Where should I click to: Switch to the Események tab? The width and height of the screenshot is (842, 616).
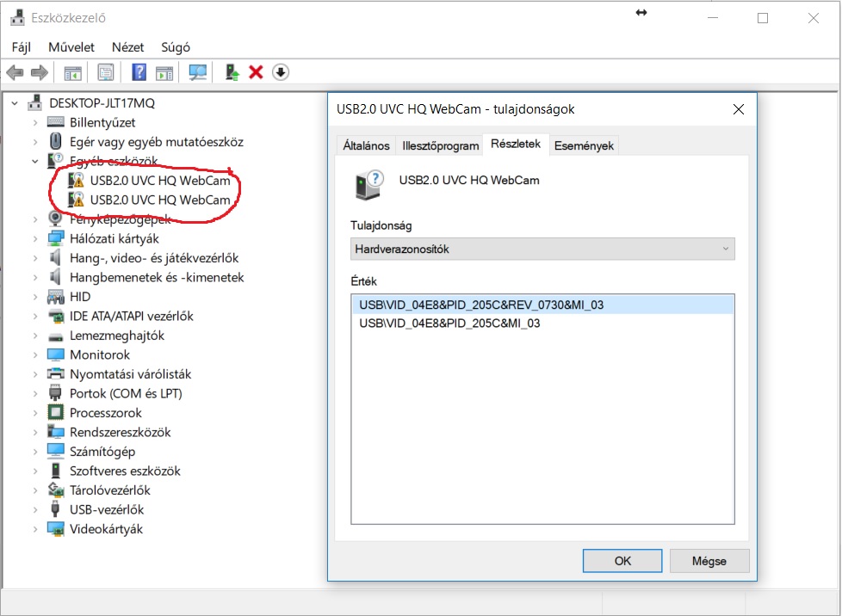point(584,145)
